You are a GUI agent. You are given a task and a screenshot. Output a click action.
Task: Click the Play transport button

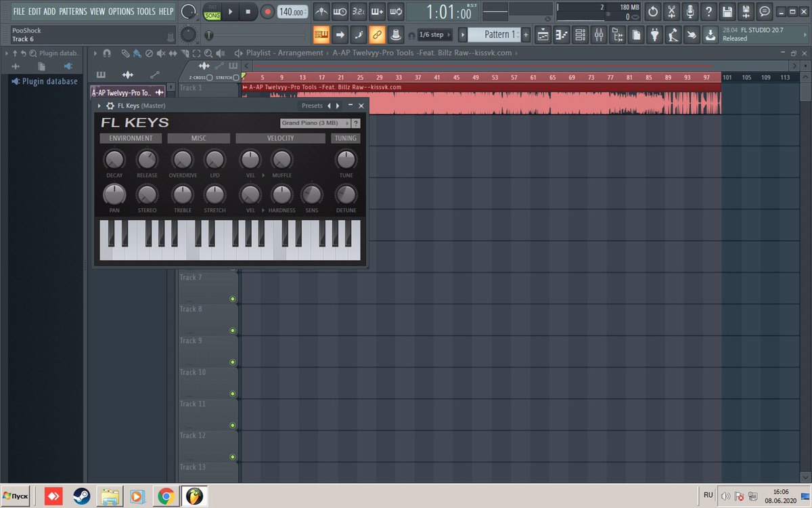231,12
